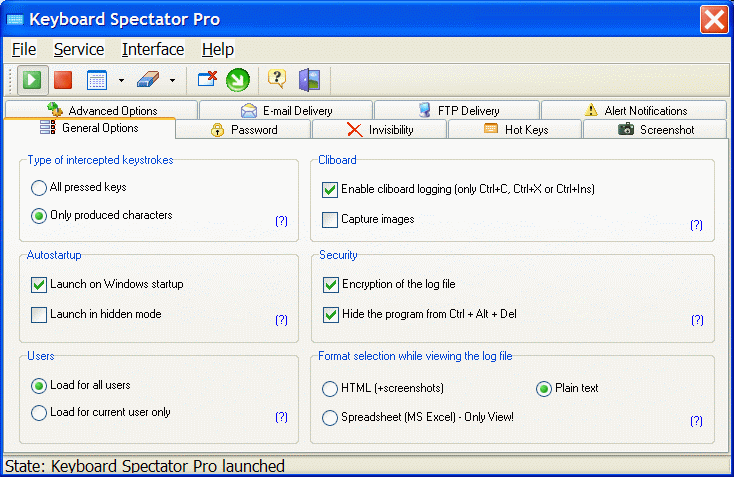Open help link in Format selection group

click(697, 421)
